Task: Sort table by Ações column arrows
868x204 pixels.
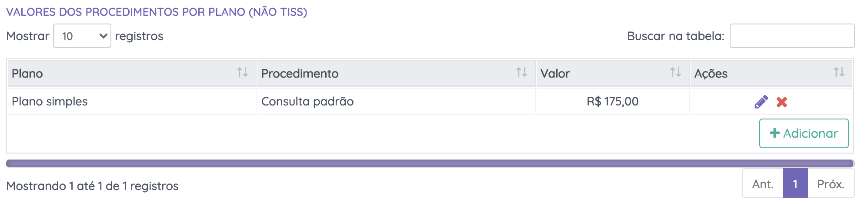Action: click(x=839, y=72)
